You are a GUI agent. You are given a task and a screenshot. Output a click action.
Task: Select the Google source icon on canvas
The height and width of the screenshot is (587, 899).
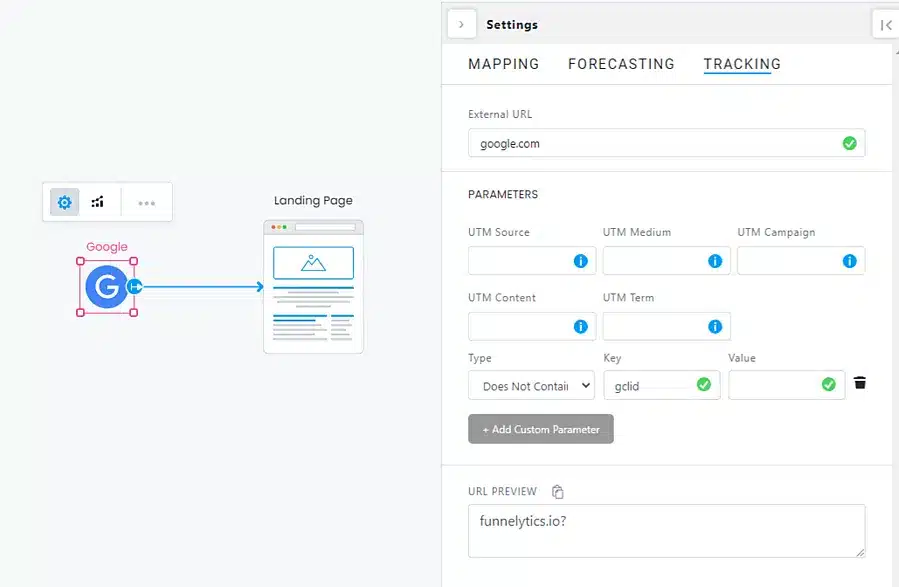point(106,287)
